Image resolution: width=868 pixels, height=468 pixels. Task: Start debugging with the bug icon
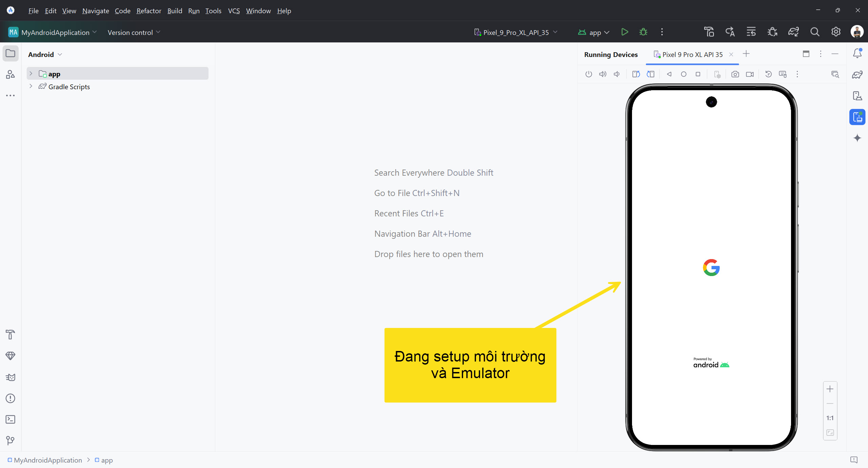(x=643, y=32)
